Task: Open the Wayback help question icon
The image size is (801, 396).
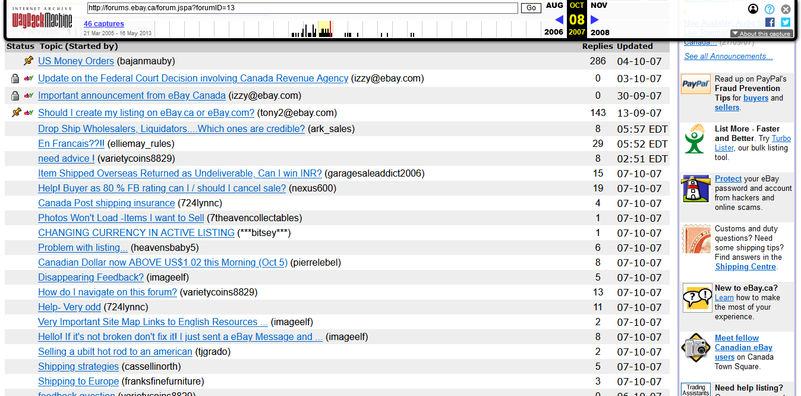Action: click(769, 9)
